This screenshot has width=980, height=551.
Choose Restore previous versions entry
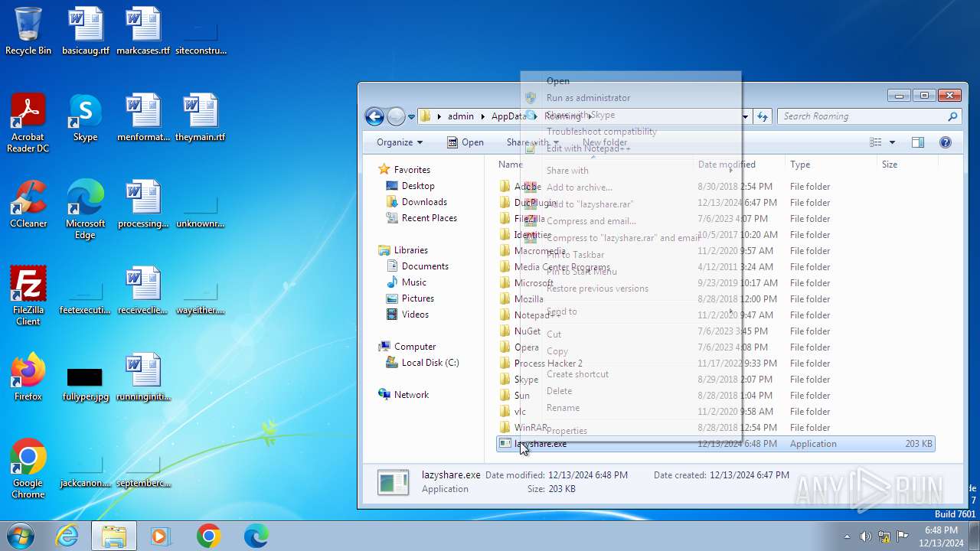tap(632, 289)
